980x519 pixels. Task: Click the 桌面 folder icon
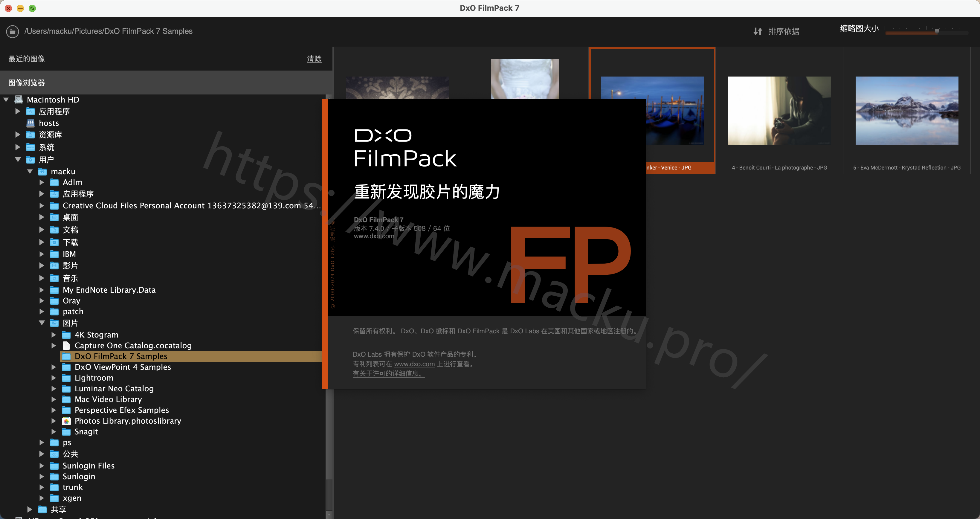tap(54, 217)
